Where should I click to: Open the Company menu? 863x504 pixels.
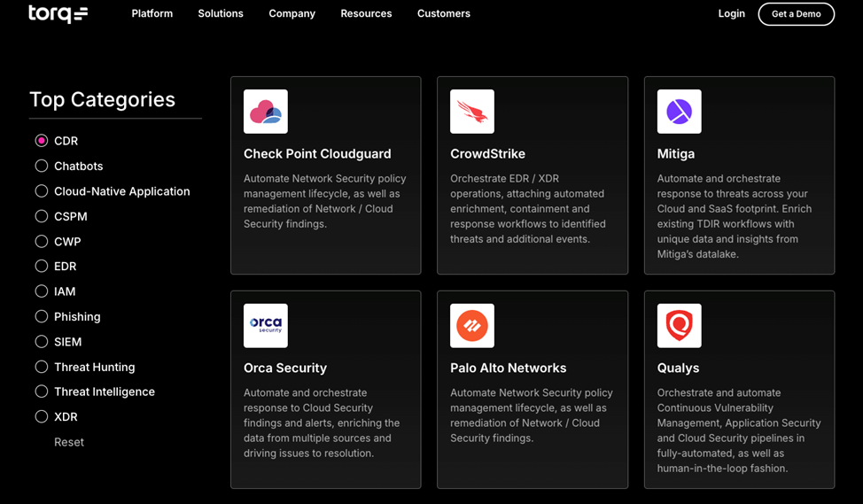coord(292,13)
